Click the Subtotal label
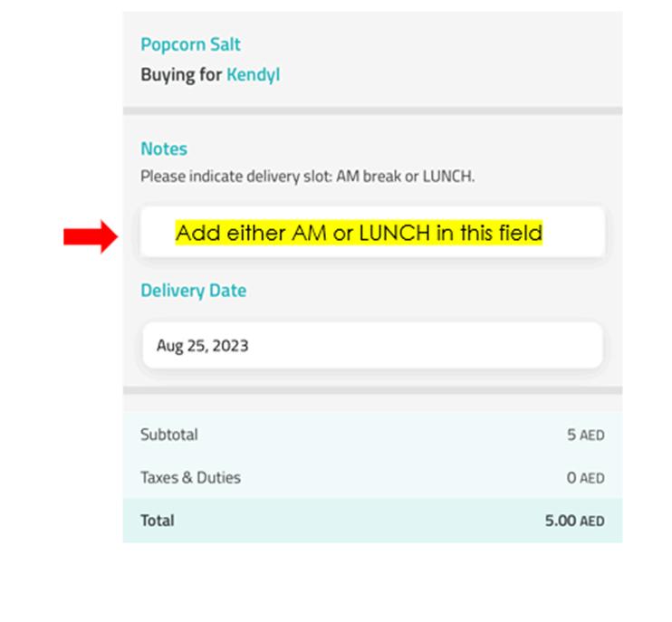This screenshot has width=672, height=622. point(168,435)
